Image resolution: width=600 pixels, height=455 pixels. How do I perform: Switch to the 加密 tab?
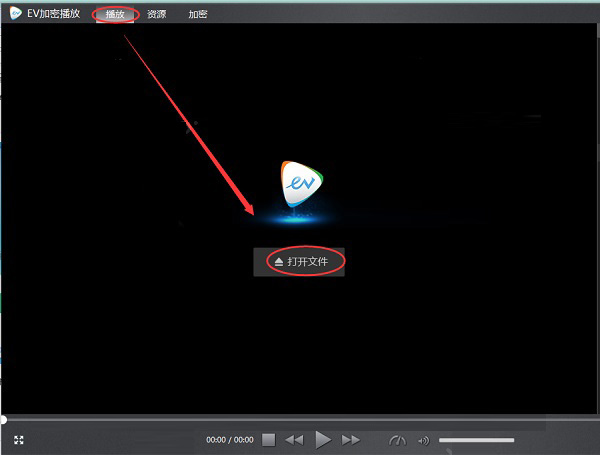coord(198,15)
